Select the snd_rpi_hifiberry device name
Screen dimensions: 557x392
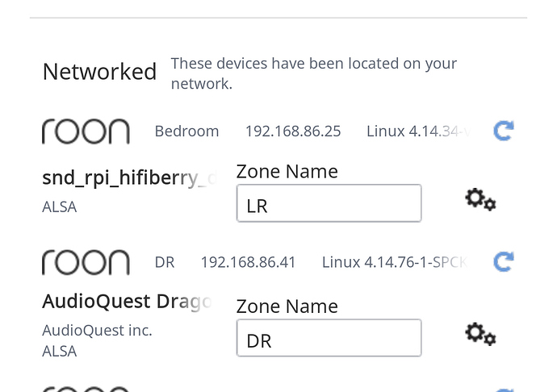(x=129, y=178)
